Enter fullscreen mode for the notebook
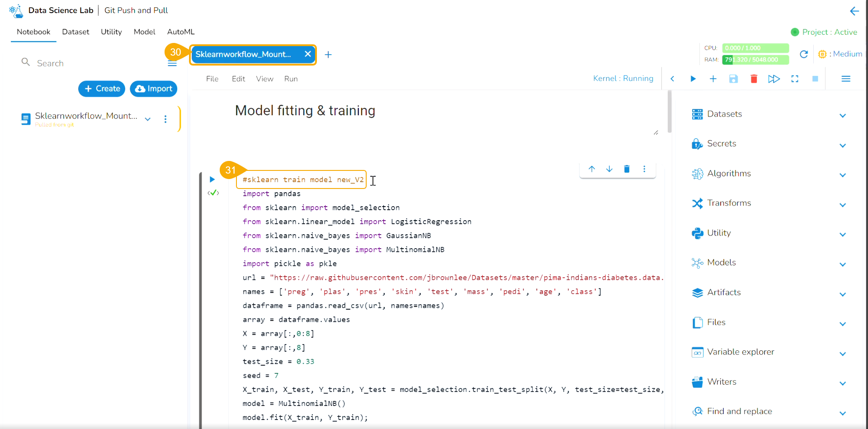Screen dimensions: 868x429 click(795, 79)
